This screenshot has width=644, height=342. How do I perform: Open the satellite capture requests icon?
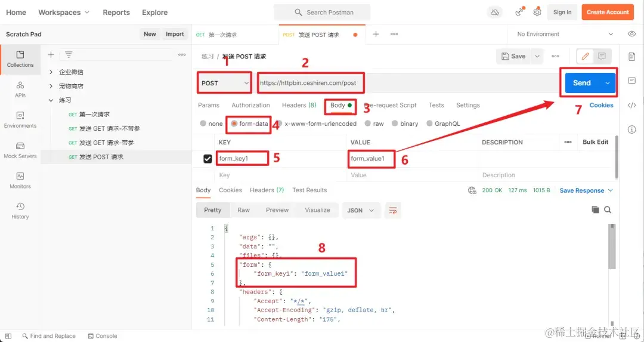pos(519,13)
